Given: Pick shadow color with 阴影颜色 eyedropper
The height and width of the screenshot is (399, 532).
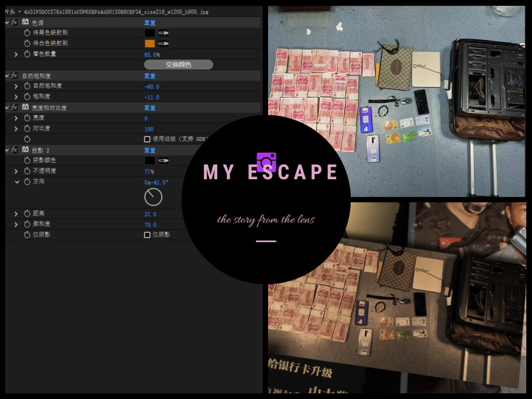Looking at the screenshot, I should pos(164,161).
